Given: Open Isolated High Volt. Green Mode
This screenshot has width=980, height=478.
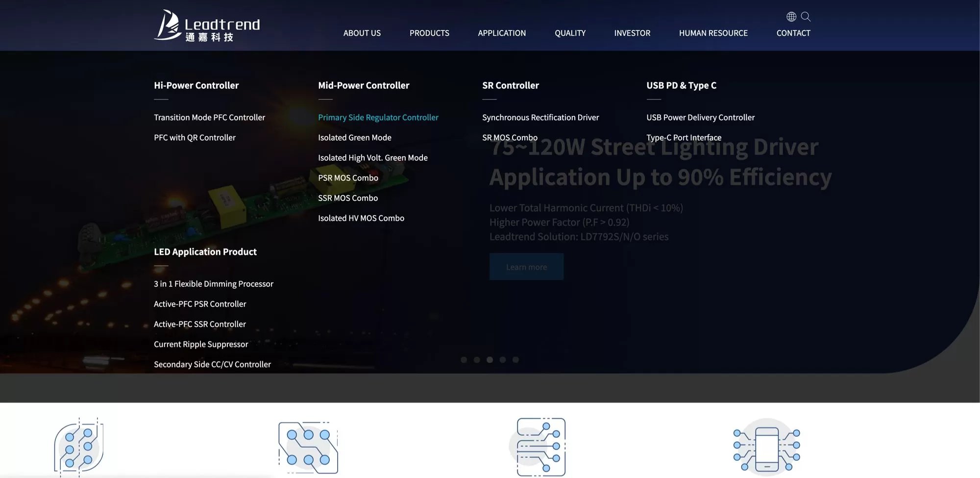Looking at the screenshot, I should tap(373, 157).
